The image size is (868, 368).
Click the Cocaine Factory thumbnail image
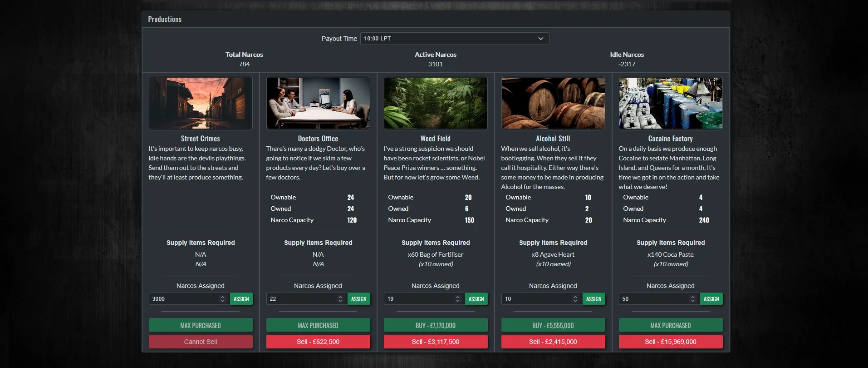671,103
